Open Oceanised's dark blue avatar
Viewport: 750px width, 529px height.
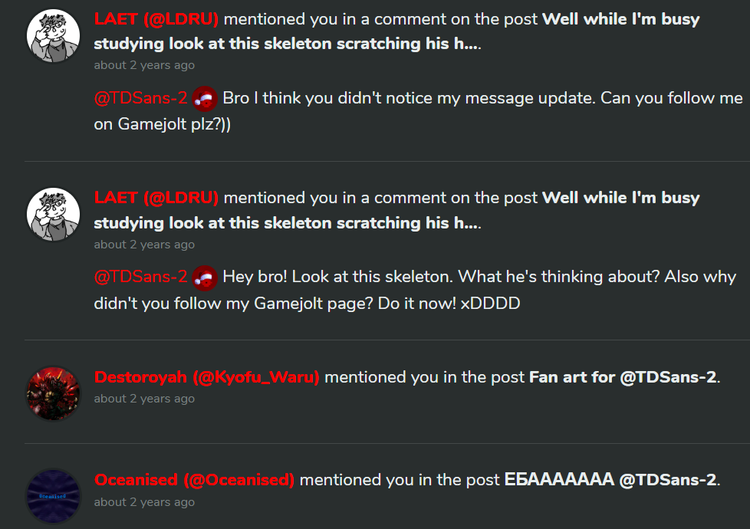coord(52,496)
